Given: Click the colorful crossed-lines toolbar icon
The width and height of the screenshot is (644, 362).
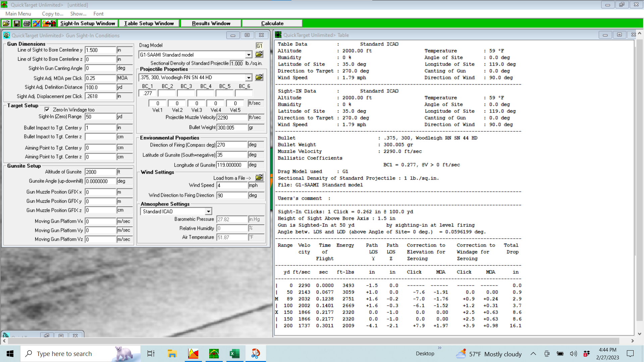Looking at the screenshot, I should coord(37,23).
